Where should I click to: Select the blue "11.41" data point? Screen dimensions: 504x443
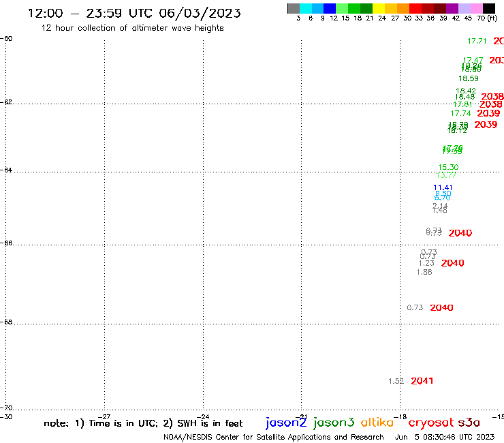pos(443,187)
